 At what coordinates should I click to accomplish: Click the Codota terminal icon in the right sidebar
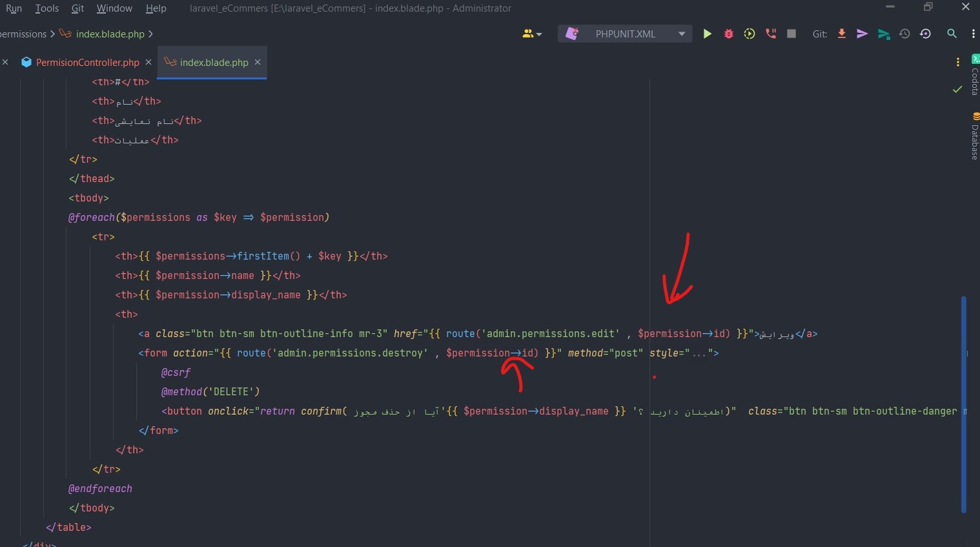tap(975, 59)
